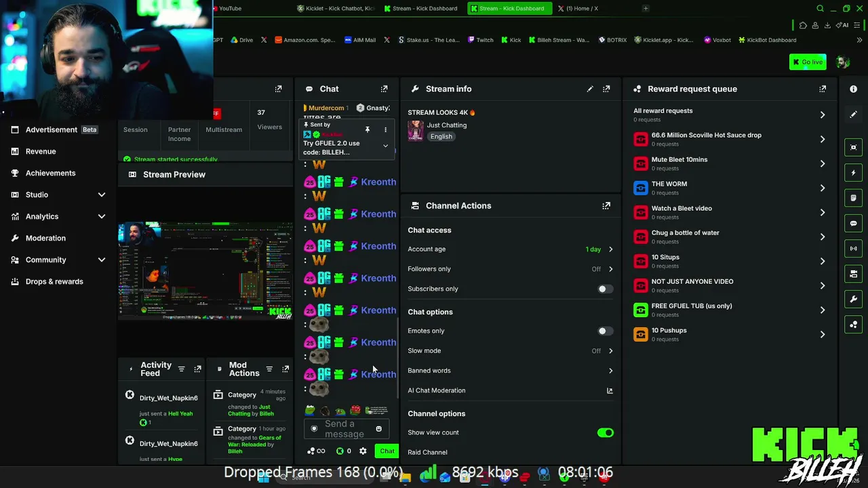Image resolution: width=868 pixels, height=488 pixels.
Task: Open Followers only setting
Action: click(x=510, y=269)
